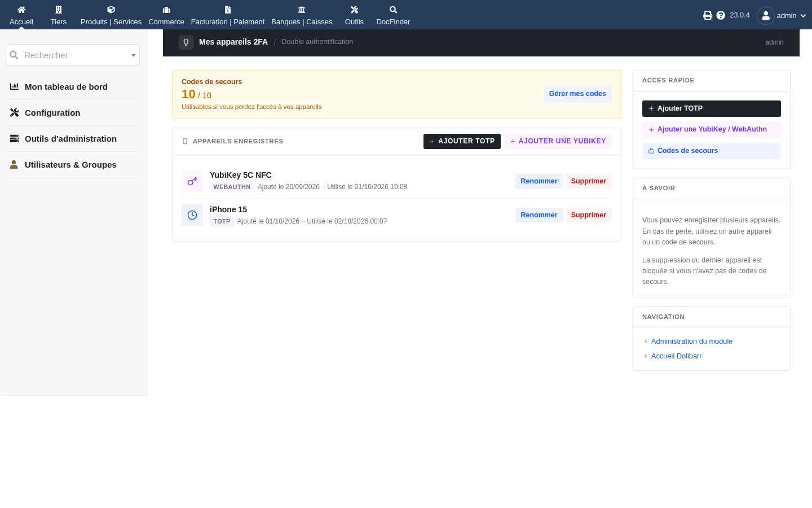Open the Commerce menu
Viewport: 812px width, 508px height.
tap(166, 15)
